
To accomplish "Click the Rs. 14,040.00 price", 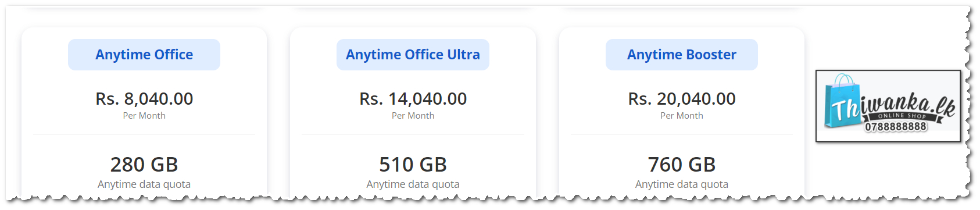I will [413, 99].
